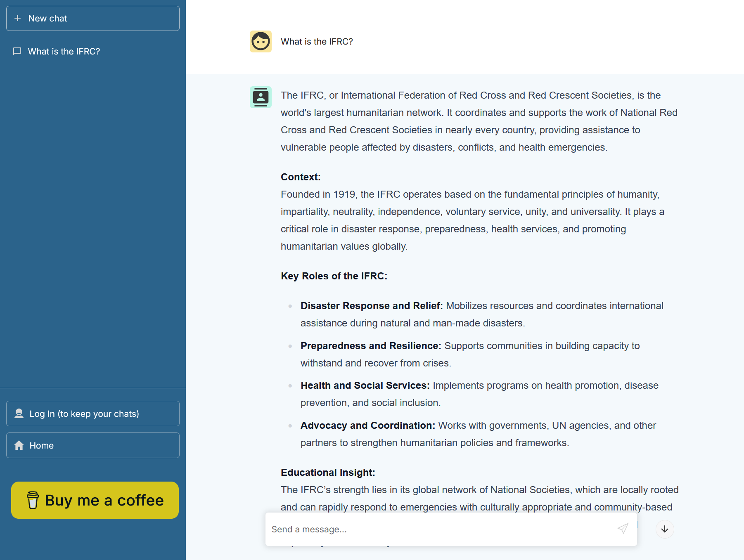Viewport: 744px width, 560px height.
Task: Click 'Preparedness and Resilience:' bullet
Action: 371,346
